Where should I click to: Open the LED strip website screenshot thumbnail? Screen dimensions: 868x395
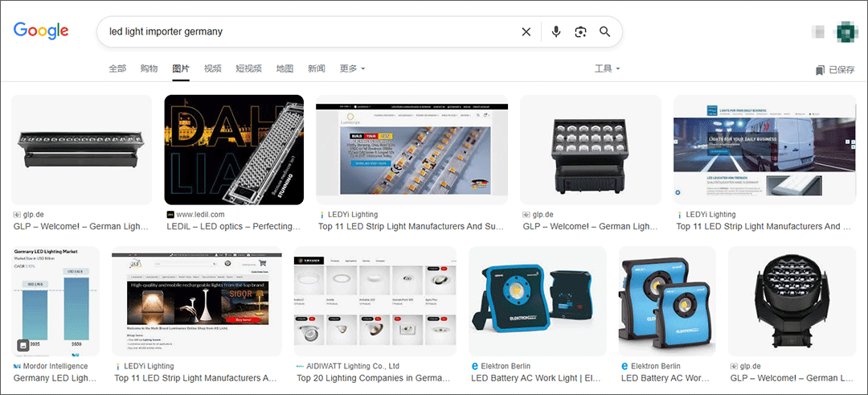411,150
